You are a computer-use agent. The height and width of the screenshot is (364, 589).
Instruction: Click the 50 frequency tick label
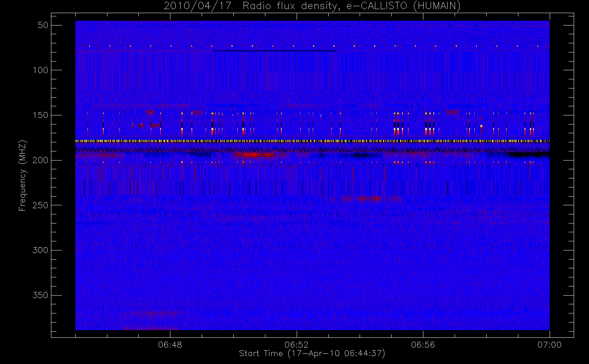tap(43, 25)
